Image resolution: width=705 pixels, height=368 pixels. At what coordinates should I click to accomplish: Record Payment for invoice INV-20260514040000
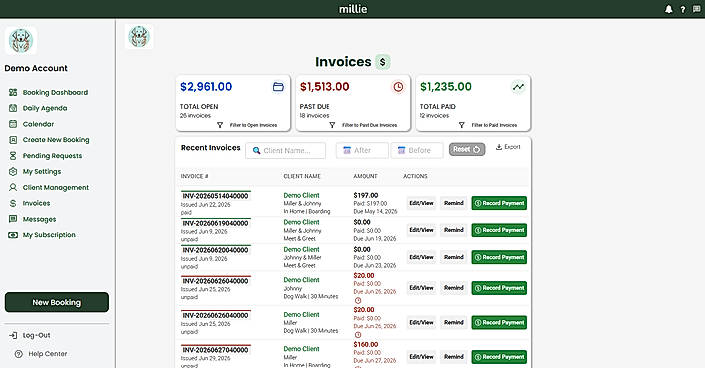499,203
